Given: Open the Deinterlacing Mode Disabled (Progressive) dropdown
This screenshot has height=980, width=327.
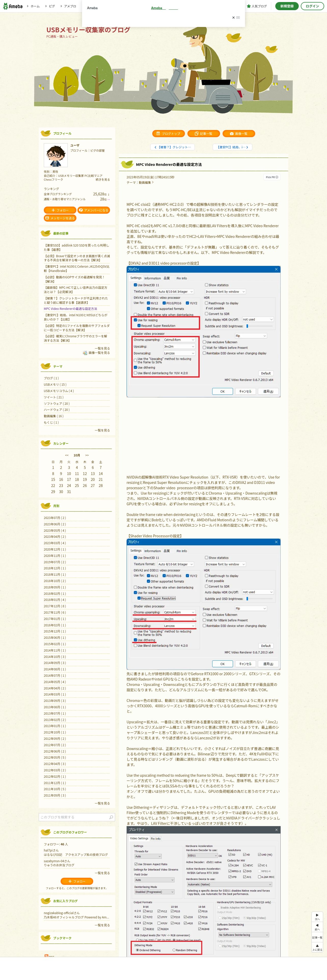Looking at the screenshot, I should (154, 892).
